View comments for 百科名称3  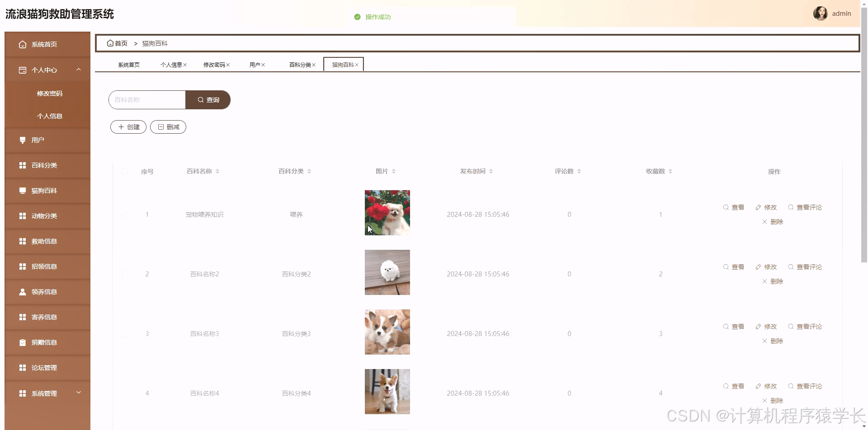click(805, 327)
